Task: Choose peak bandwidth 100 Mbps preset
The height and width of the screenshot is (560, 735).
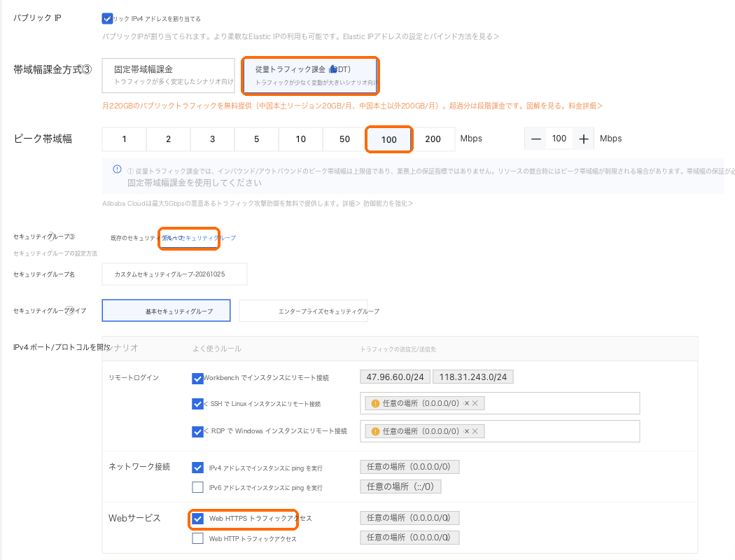Action: 388,139
